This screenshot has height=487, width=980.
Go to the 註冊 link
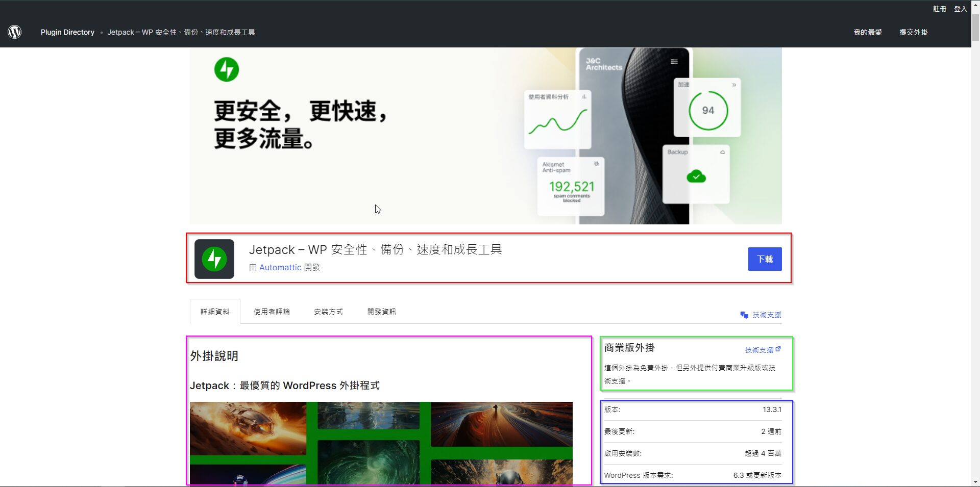point(940,9)
